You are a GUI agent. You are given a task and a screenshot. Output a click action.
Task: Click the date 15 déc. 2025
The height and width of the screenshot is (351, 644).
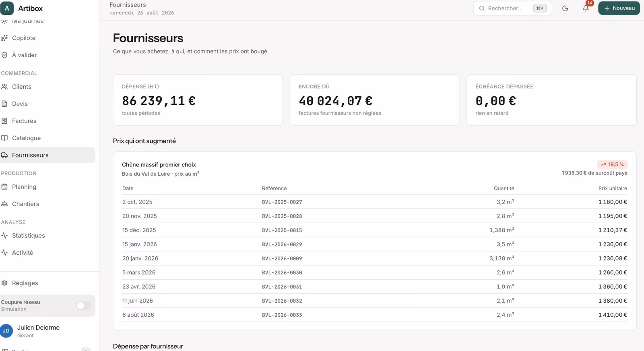(x=139, y=230)
